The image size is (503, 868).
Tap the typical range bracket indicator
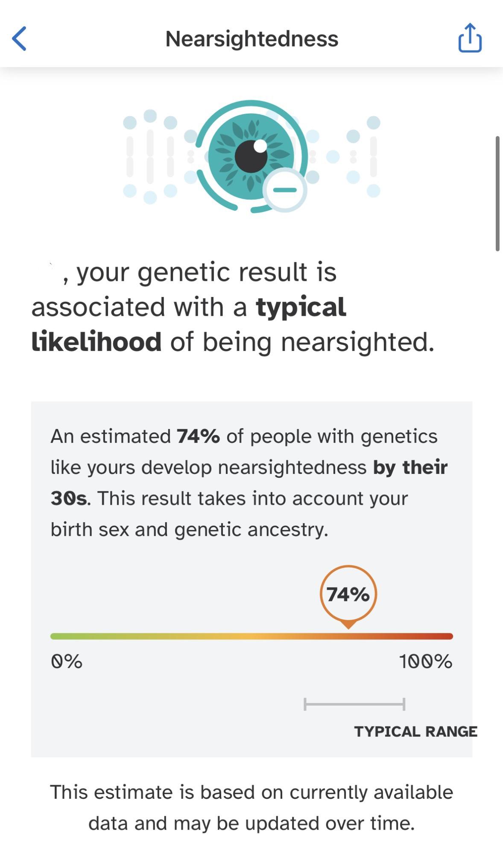click(x=354, y=704)
